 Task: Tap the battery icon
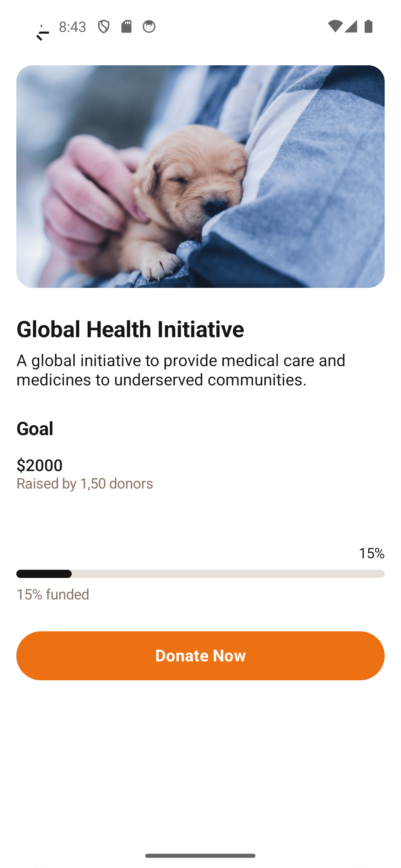pos(368,26)
